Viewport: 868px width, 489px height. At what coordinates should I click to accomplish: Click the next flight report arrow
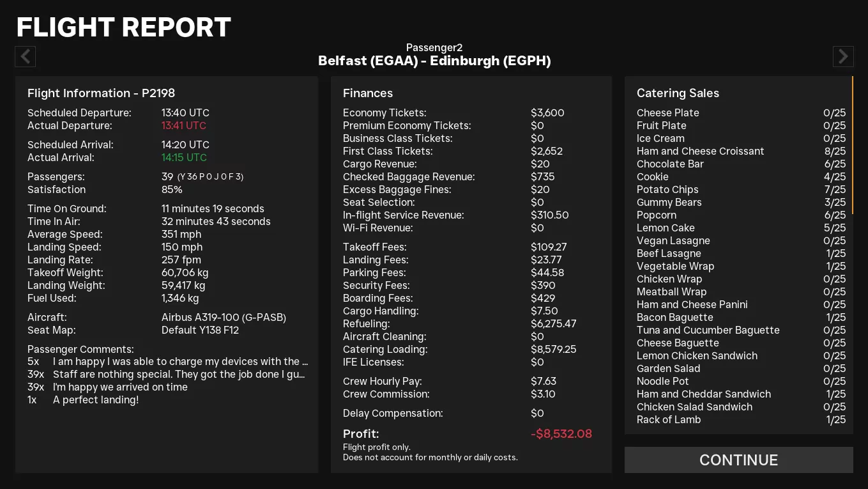843,57
